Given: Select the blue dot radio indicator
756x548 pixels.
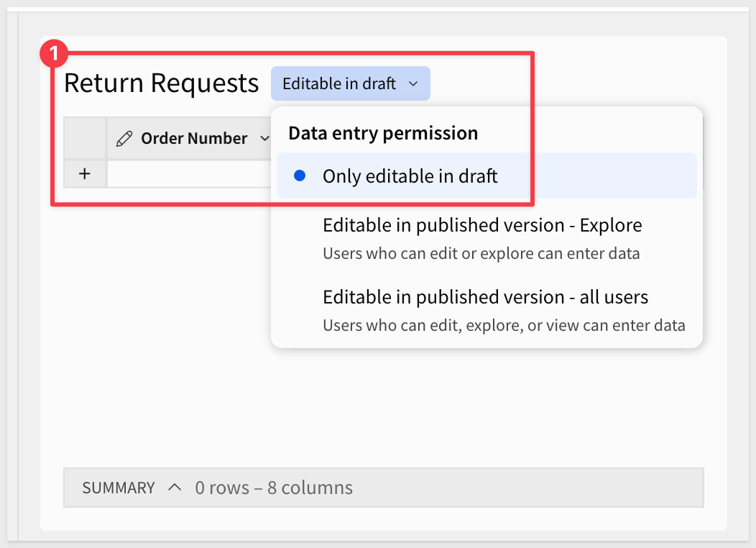Looking at the screenshot, I should (x=300, y=176).
